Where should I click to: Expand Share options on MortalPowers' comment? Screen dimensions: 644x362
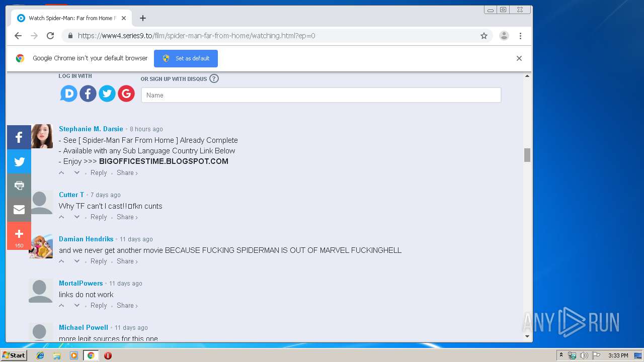pyautogui.click(x=127, y=305)
